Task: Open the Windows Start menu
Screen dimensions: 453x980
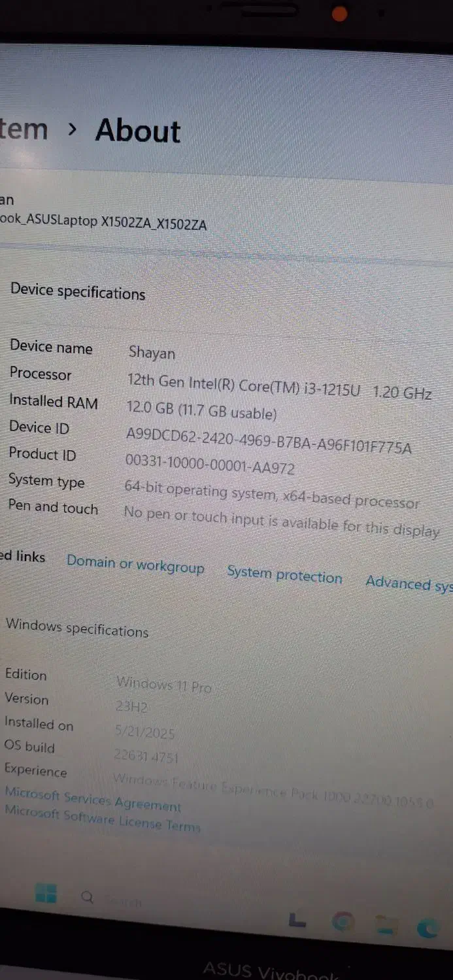Action: click(x=45, y=893)
